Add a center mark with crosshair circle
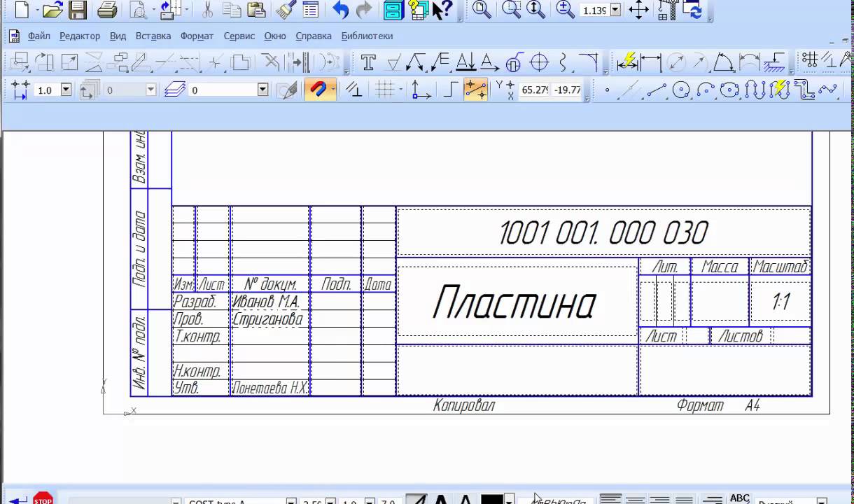Viewport: 854px width, 504px height. [539, 62]
